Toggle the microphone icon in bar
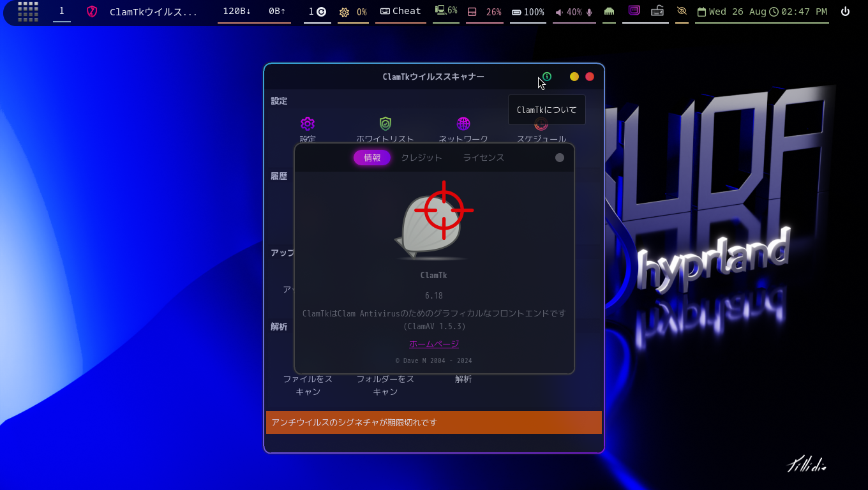Image resolution: width=868 pixels, height=490 pixels. pyautogui.click(x=589, y=12)
